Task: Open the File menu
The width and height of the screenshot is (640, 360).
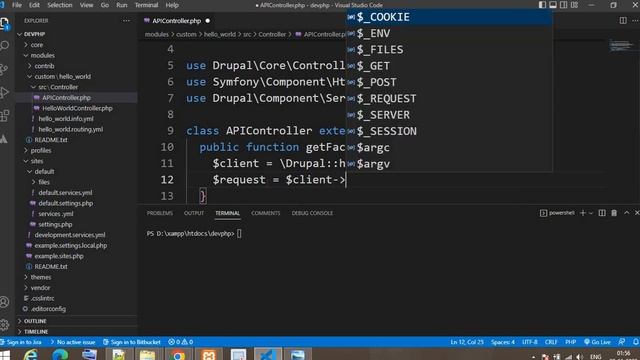Action: [17, 5]
